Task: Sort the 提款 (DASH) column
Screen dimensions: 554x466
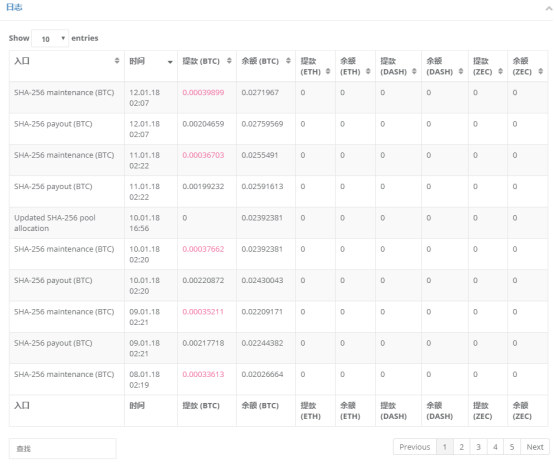Action: tap(414, 71)
